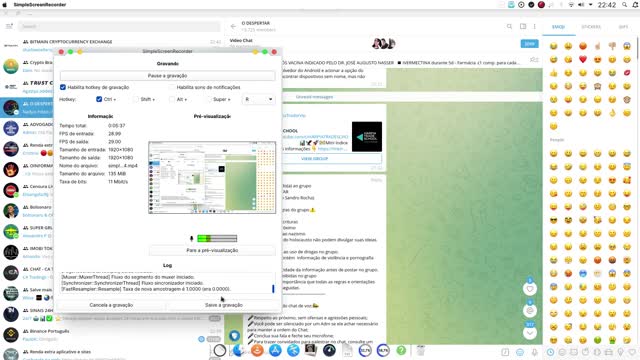Click the Pause a gravação button

167,76
